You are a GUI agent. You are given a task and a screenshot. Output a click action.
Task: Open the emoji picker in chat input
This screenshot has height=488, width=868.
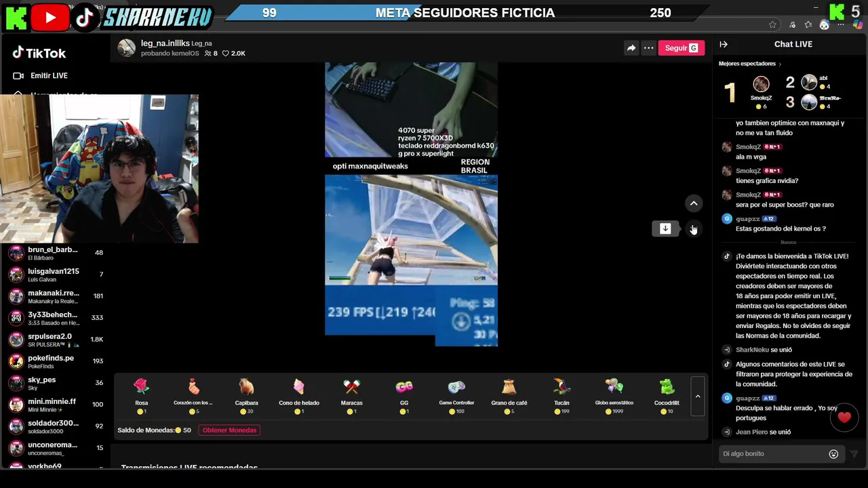coord(834,454)
